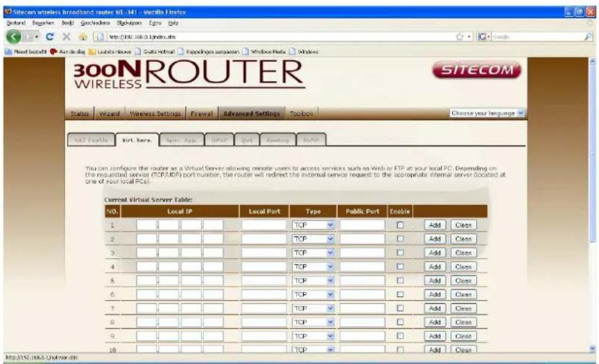Open the Aan de slag bookmark

pyautogui.click(x=67, y=52)
